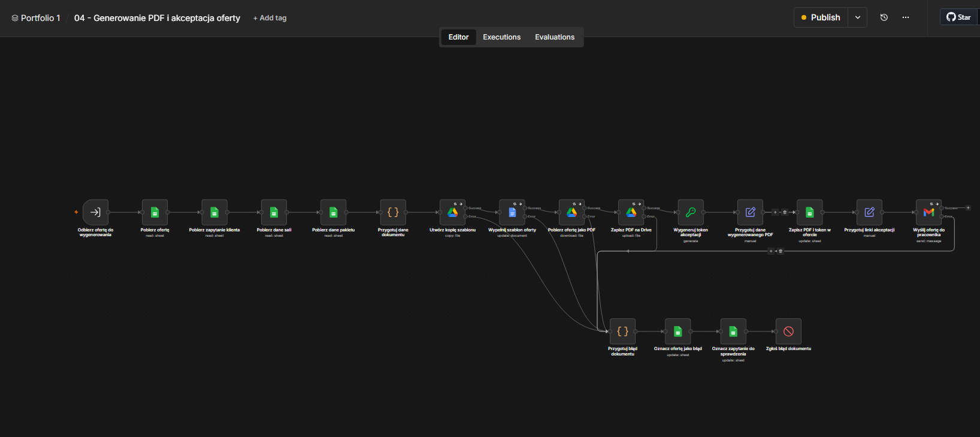Select the 'Pobierz dane sali' sheets node
980x437 pixels.
click(x=274, y=212)
